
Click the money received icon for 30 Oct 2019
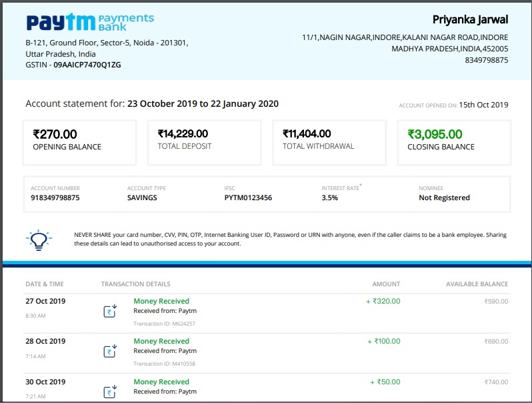pyautogui.click(x=110, y=392)
